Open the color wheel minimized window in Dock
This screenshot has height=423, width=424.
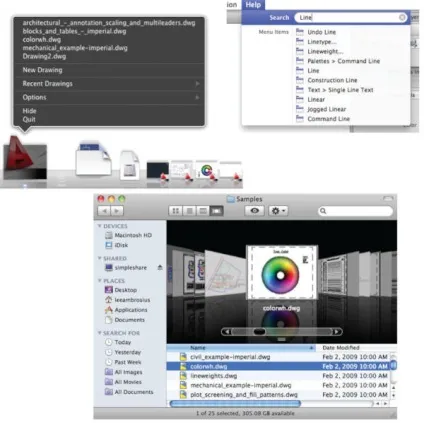pos(206,171)
